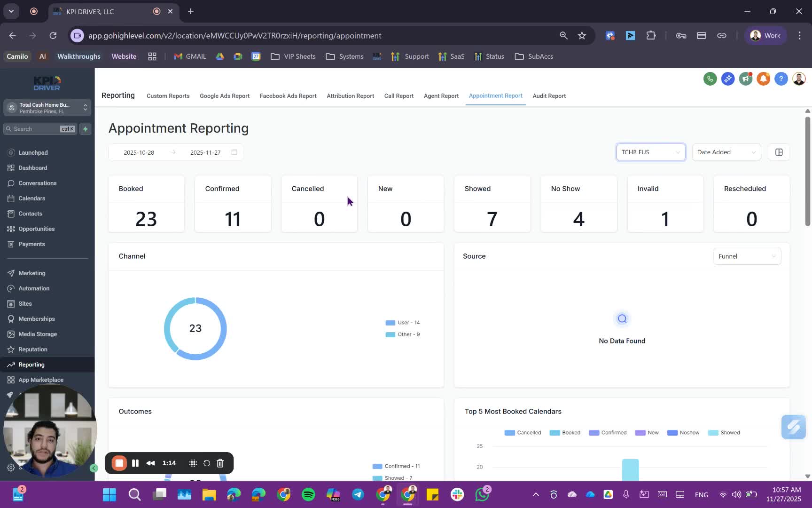The width and height of the screenshot is (812, 508).
Task: Switch to the Audit Report tab
Action: point(549,96)
